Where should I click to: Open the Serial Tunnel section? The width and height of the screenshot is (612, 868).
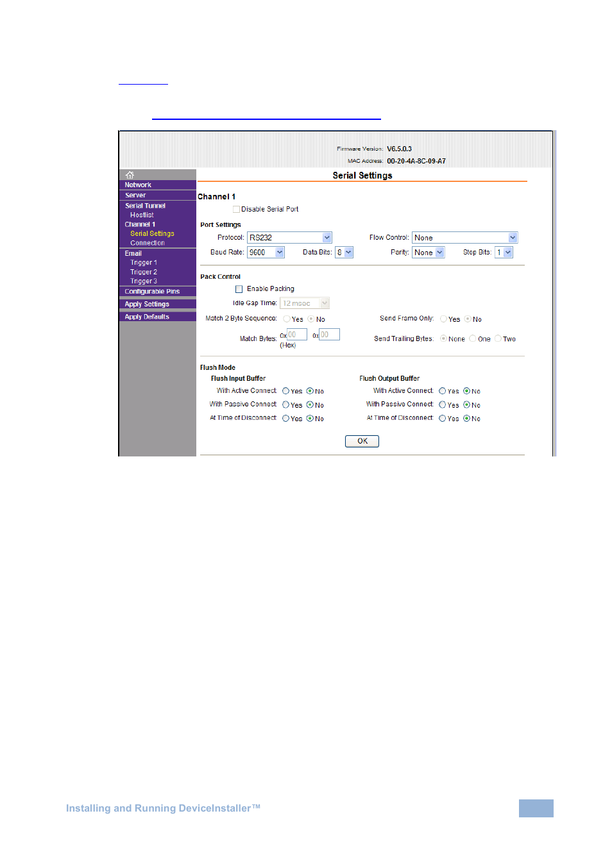(144, 205)
